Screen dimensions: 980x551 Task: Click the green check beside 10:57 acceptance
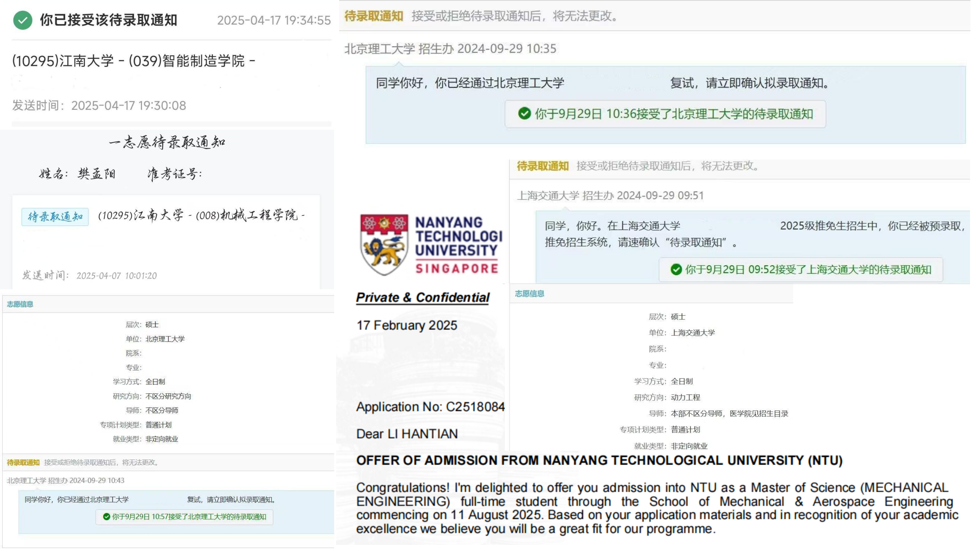pos(107,517)
